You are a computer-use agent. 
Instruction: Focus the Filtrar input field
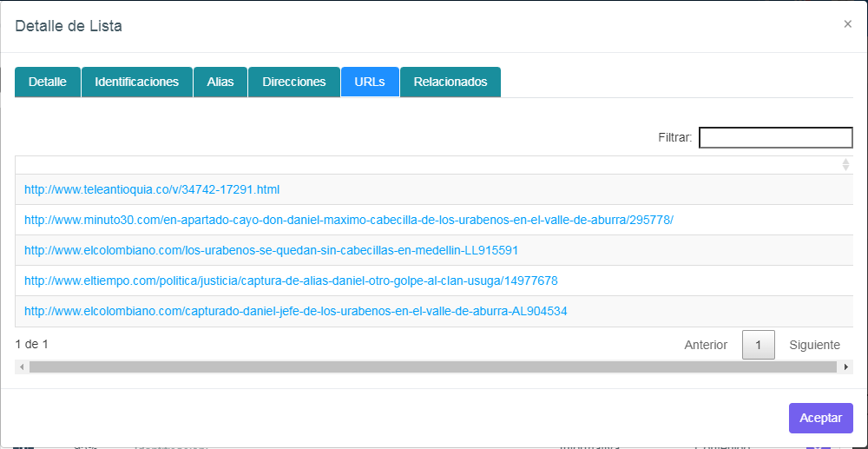[775, 137]
